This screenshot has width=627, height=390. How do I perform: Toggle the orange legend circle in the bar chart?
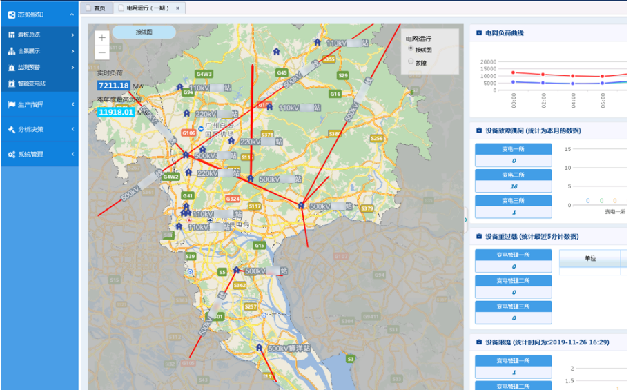click(615, 200)
